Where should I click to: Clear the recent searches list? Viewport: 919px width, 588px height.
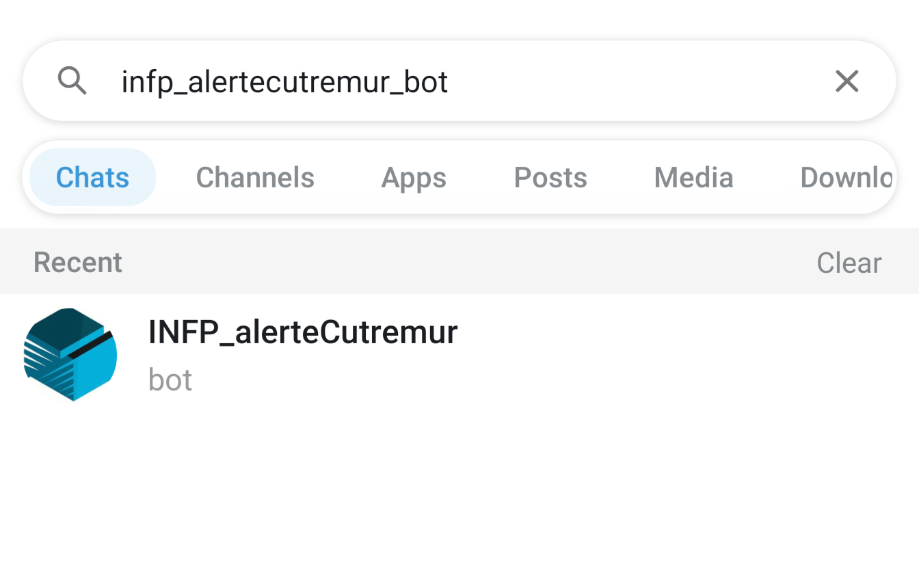pos(849,263)
